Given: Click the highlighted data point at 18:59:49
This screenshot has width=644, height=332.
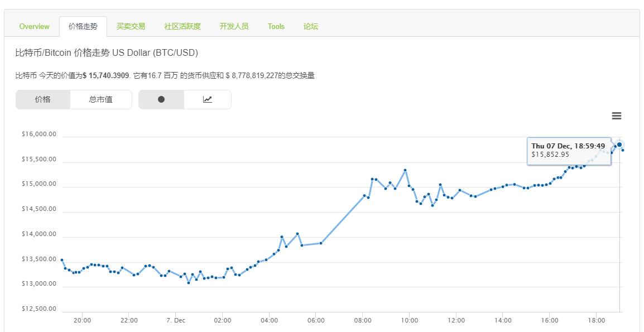Looking at the screenshot, I should [619, 145].
